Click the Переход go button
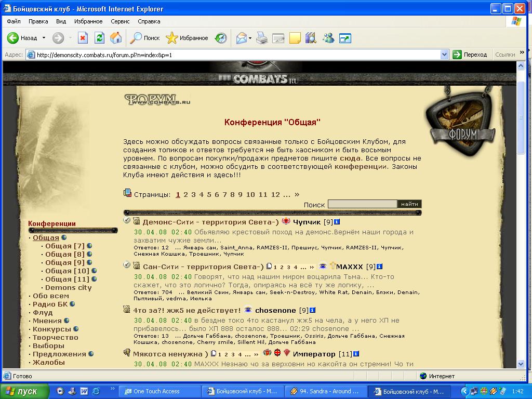Viewport: 532px width, 399px height. (470, 55)
